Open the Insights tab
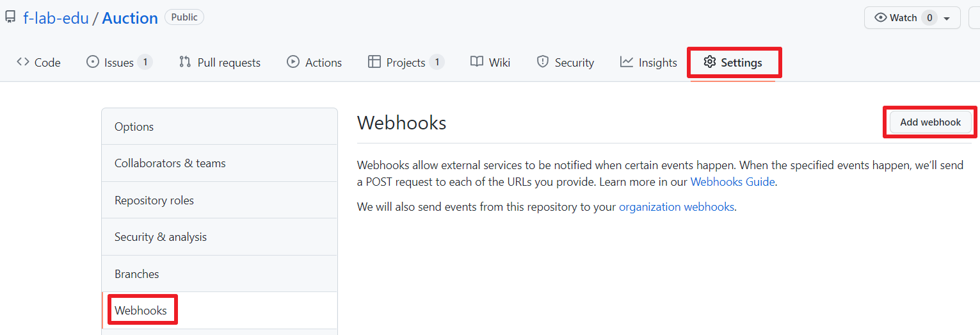980x335 pixels. [x=648, y=62]
